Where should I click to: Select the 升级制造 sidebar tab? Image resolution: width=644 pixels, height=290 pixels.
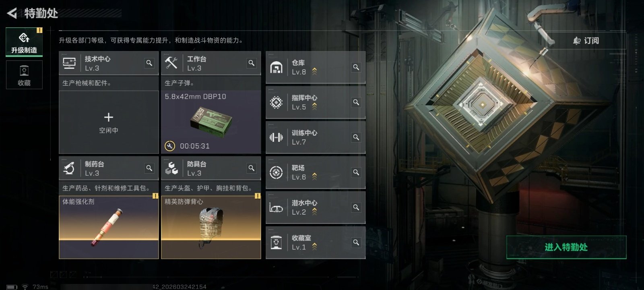[24, 41]
